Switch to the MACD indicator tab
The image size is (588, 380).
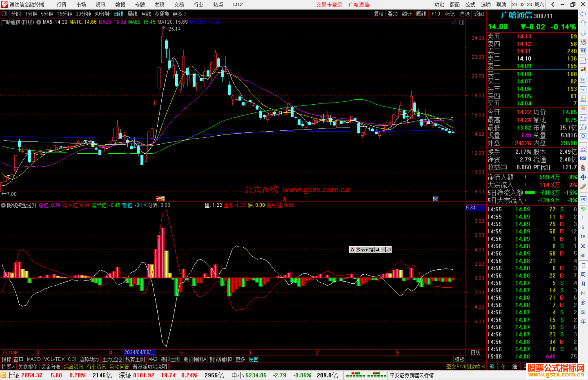[x=33, y=359]
